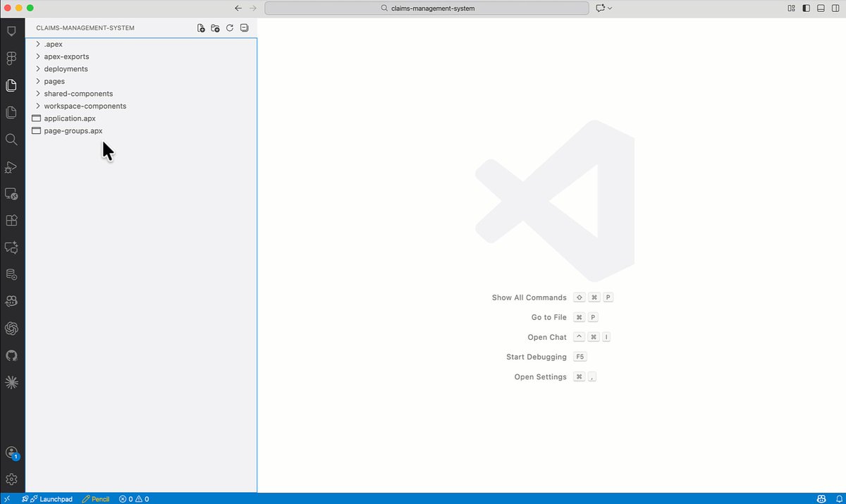Viewport: 846px width, 504px height.
Task: Open the Figma icon in activity bar
Action: coord(11,59)
